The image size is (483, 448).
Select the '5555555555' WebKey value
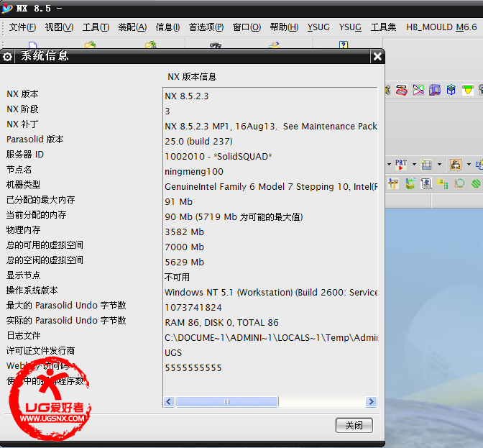click(193, 368)
